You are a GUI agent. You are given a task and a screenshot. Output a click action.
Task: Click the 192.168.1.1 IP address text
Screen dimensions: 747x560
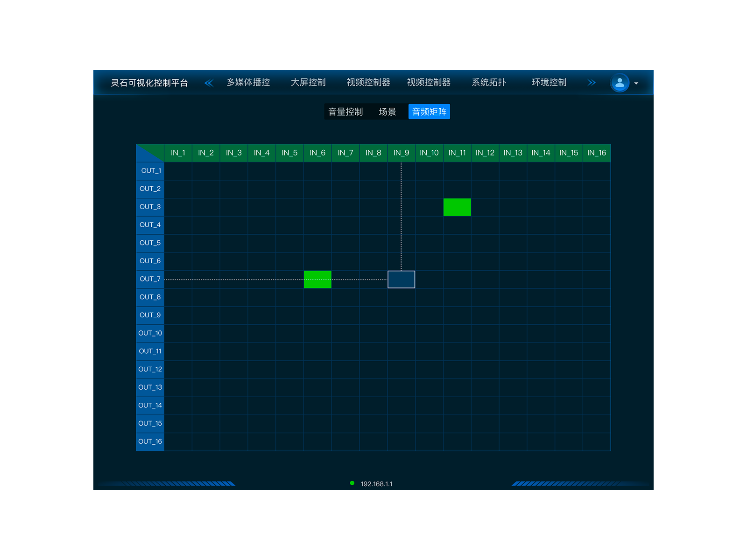pyautogui.click(x=376, y=484)
